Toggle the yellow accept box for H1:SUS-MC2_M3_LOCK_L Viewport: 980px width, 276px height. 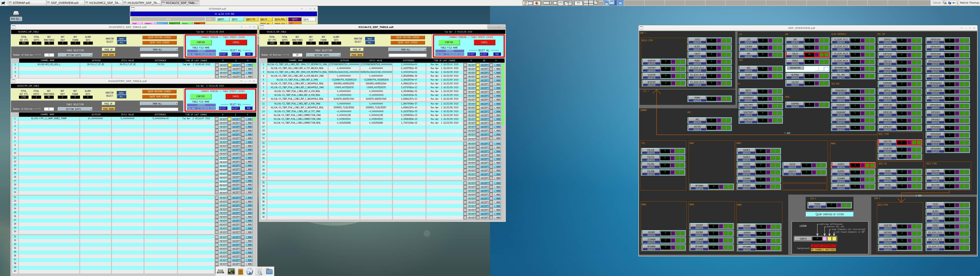point(229,65)
